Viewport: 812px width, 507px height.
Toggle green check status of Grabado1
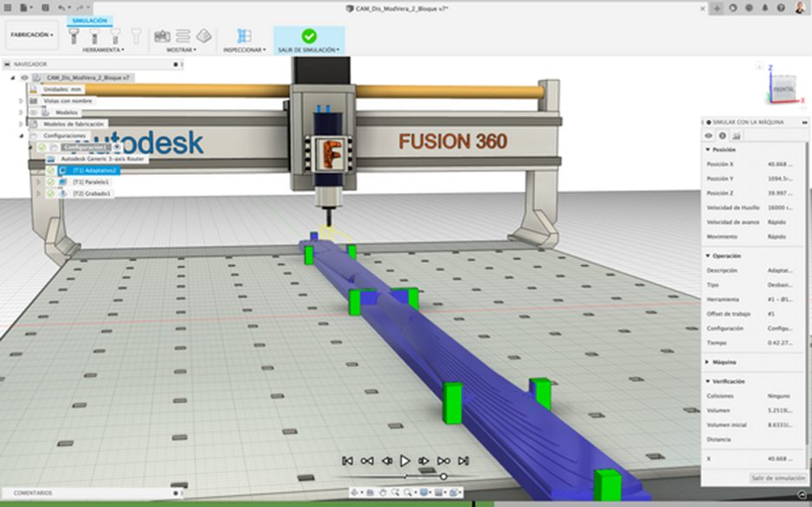[50, 194]
